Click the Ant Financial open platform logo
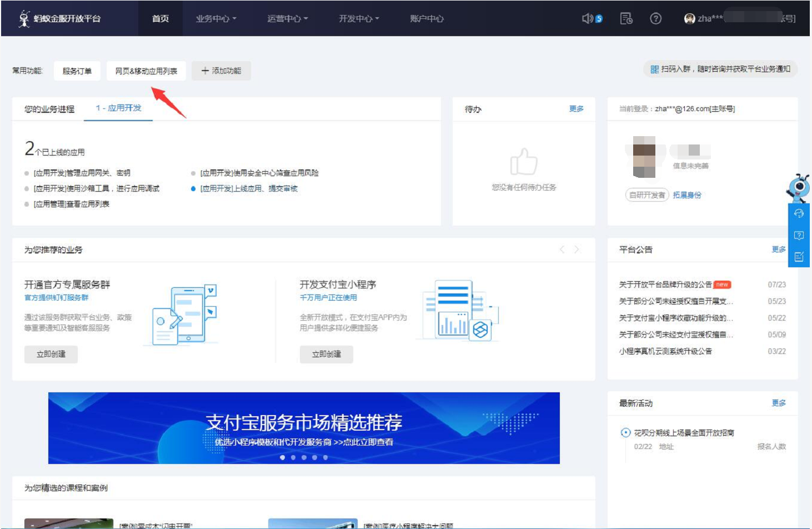 pos(59,18)
